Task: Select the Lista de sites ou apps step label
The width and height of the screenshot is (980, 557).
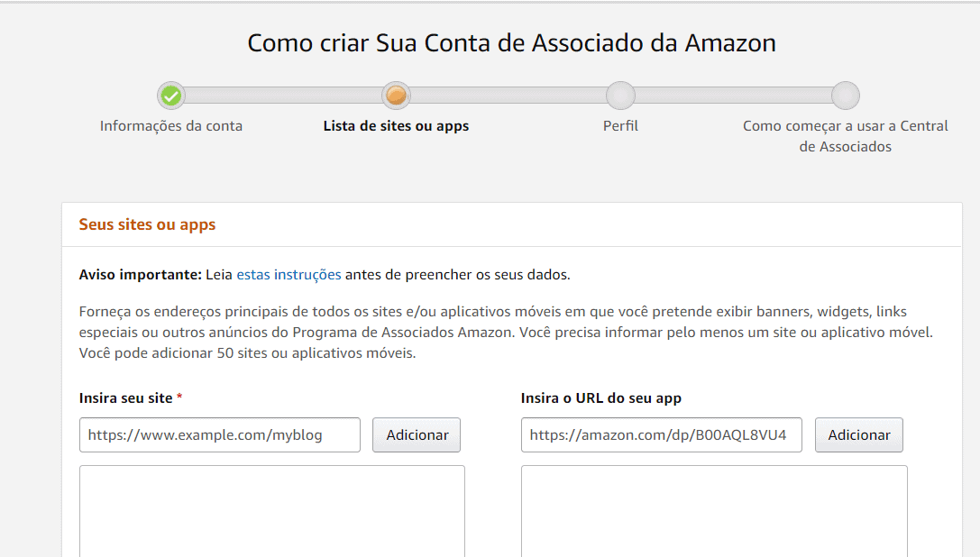Action: [x=396, y=126]
